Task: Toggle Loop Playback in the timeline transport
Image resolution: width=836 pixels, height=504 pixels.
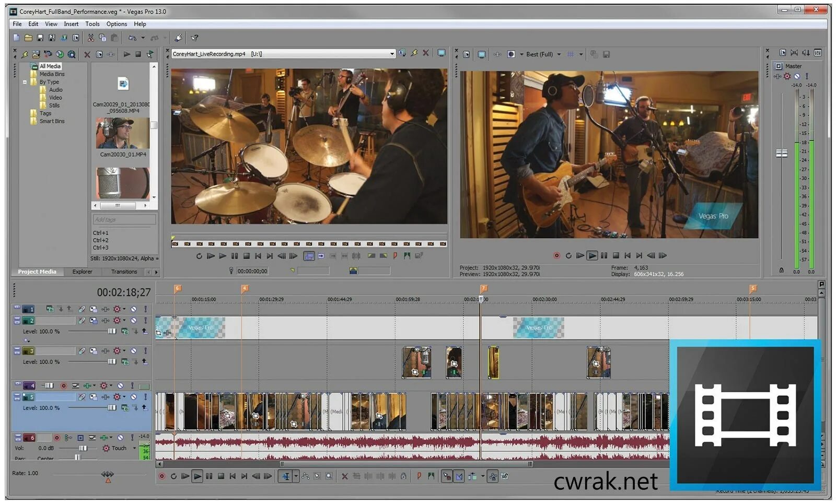Action: pyautogui.click(x=173, y=476)
